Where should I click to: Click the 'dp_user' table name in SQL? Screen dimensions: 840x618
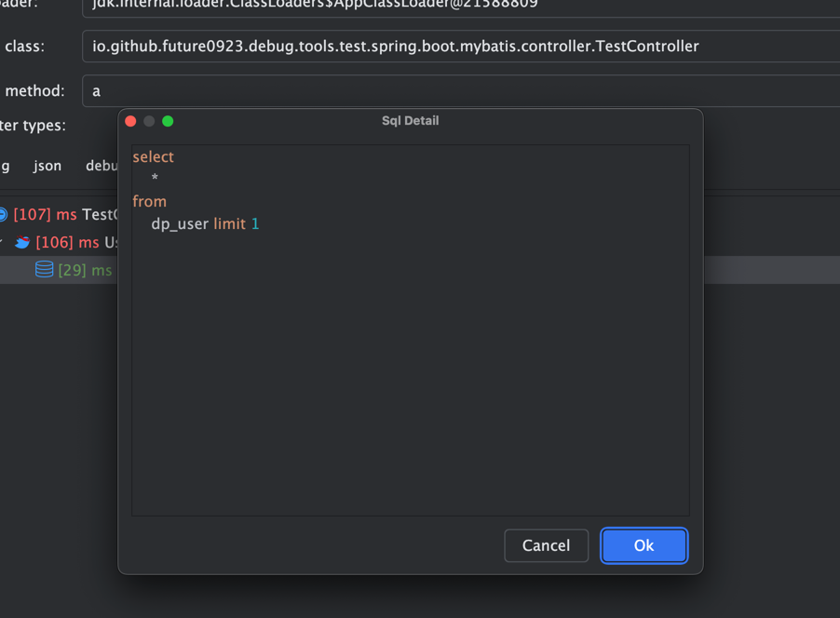pyautogui.click(x=180, y=224)
